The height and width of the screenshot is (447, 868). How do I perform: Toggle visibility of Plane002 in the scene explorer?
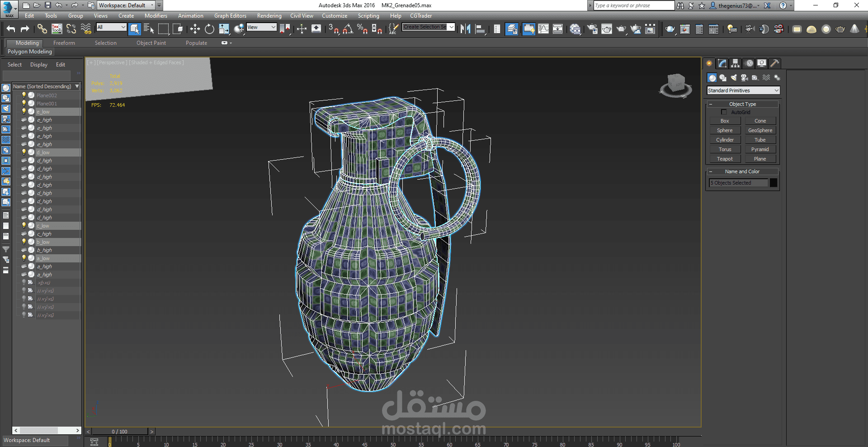(x=24, y=95)
